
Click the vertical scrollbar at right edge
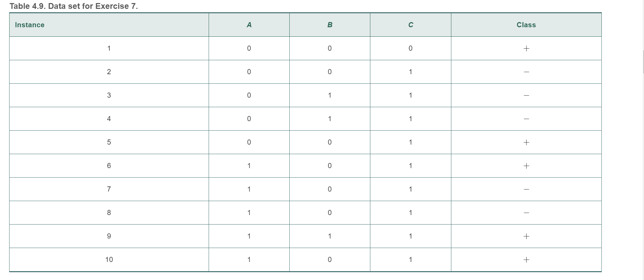643,62
